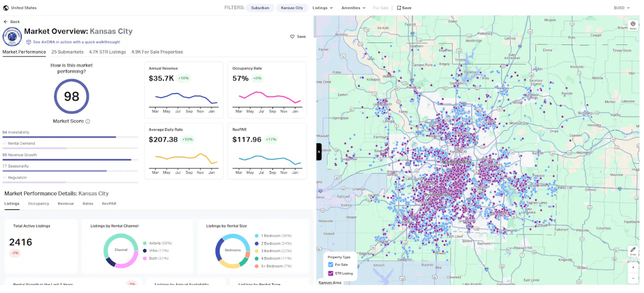Open the Amenities filter dropdown
Viewport: 644px width, 293px height.
coord(353,8)
